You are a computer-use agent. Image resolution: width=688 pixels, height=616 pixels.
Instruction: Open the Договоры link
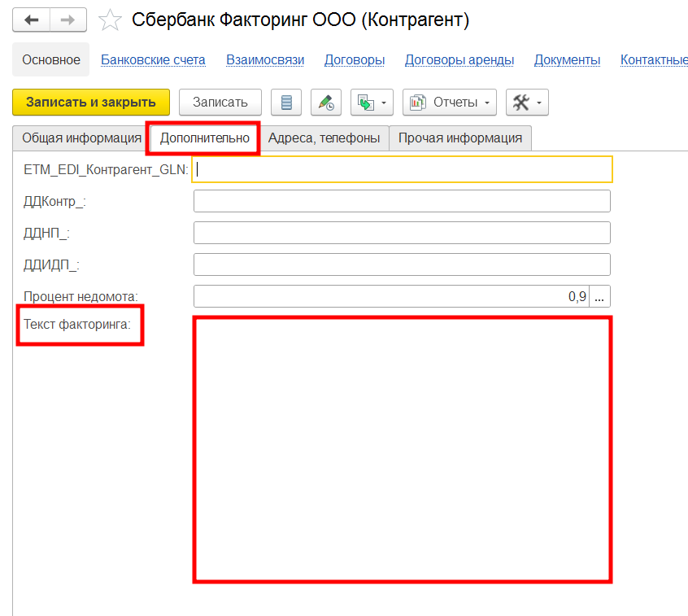click(x=355, y=59)
